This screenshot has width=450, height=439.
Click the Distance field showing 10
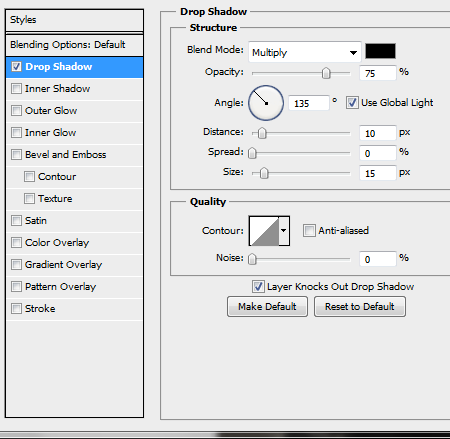tap(378, 133)
